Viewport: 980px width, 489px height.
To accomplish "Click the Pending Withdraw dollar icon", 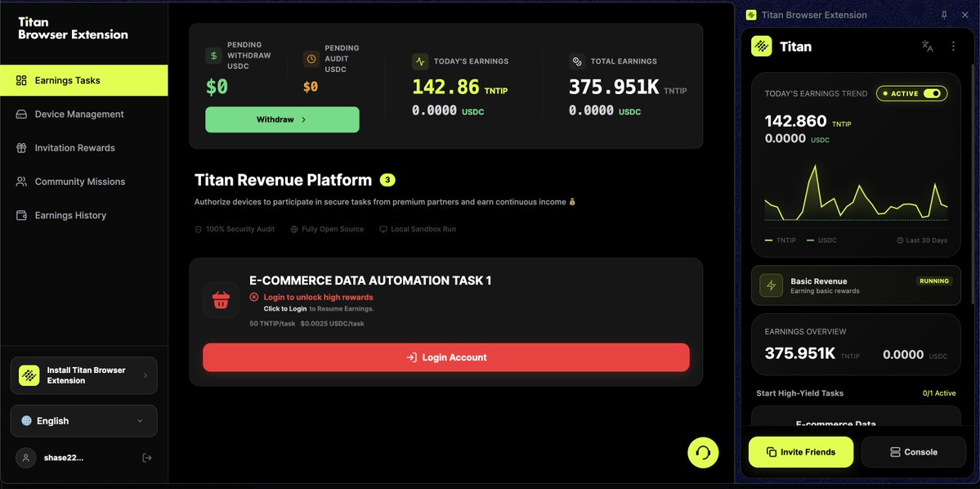I will [214, 56].
